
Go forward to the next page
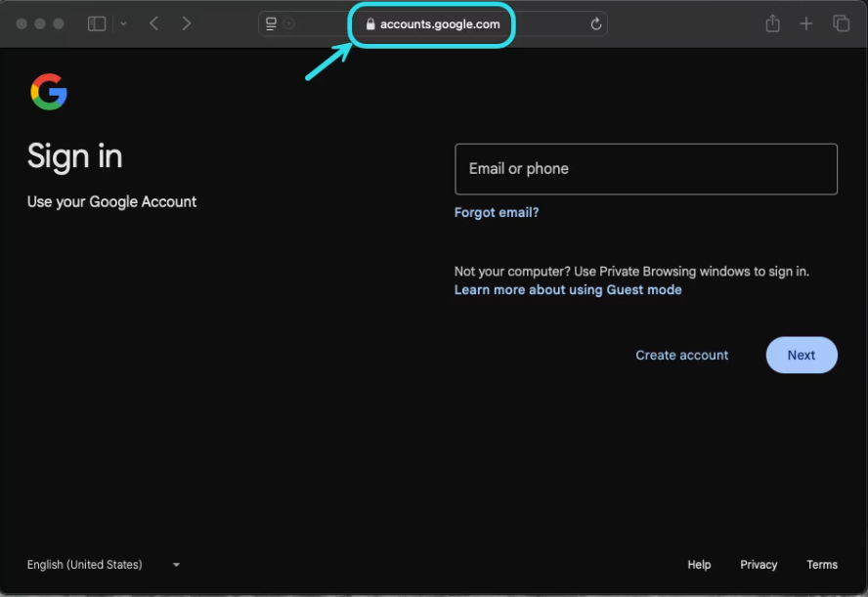pyautogui.click(x=187, y=23)
